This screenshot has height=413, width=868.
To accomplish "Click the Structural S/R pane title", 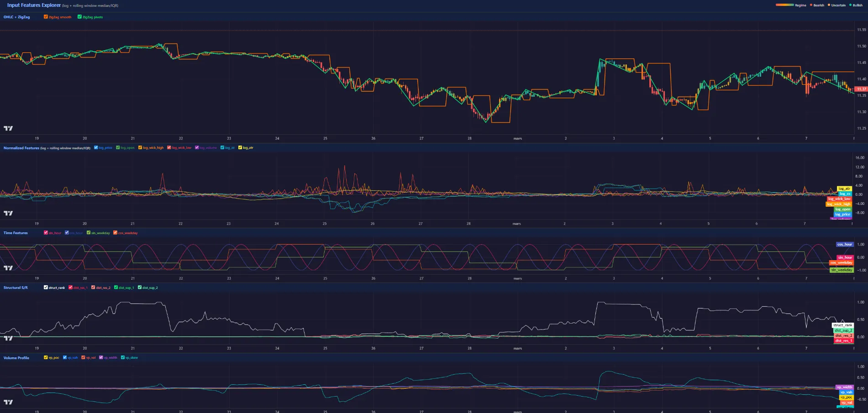I will [16, 288].
